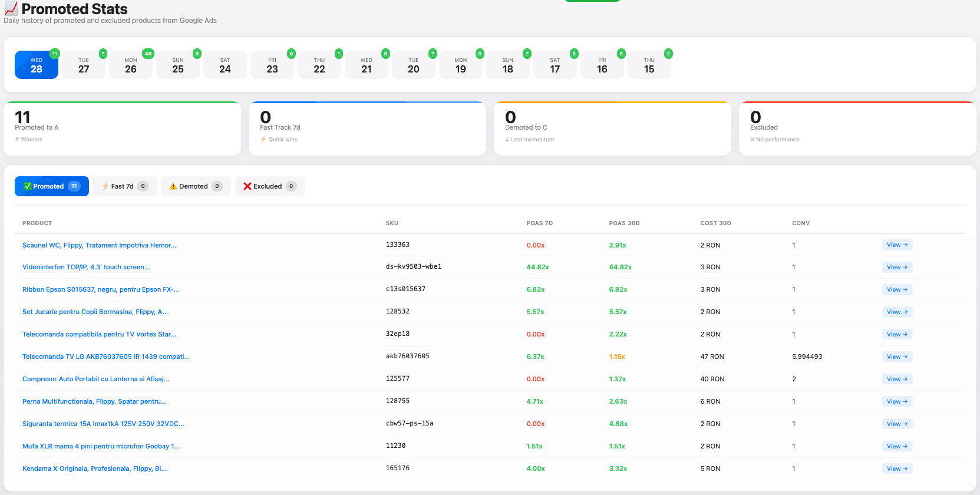Select date Wed 28
This screenshot has width=980, height=495.
[37, 65]
